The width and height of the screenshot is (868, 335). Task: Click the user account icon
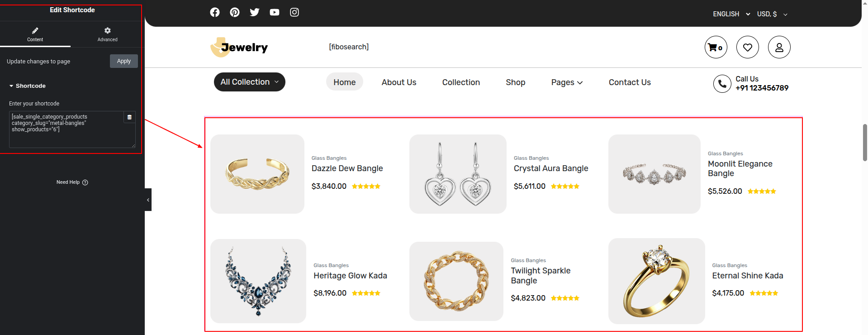pos(779,47)
